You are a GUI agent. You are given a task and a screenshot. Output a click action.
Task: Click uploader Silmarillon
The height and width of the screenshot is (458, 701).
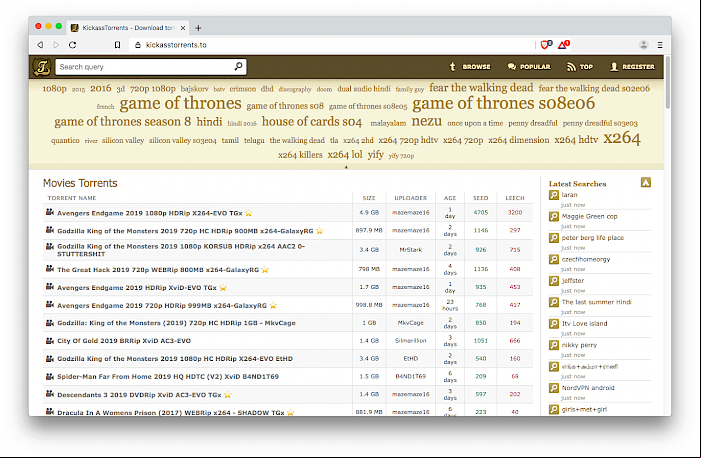[410, 340]
